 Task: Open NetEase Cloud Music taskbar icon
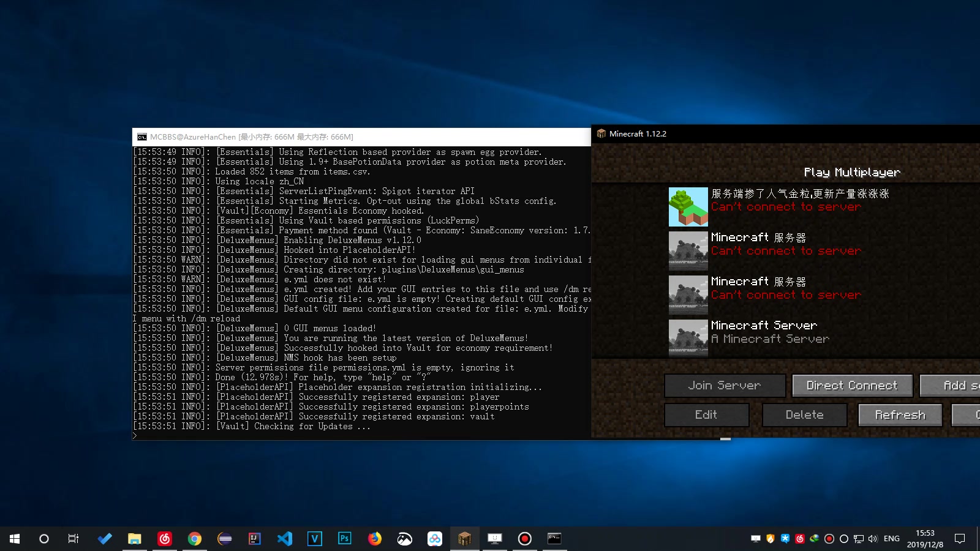tap(165, 539)
